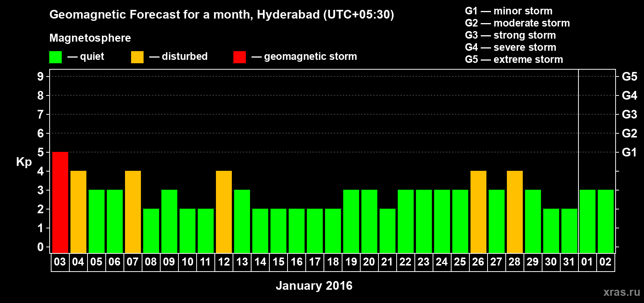The height and width of the screenshot is (303, 644).
Task: Click the 'quiet' legend text
Action: click(92, 56)
